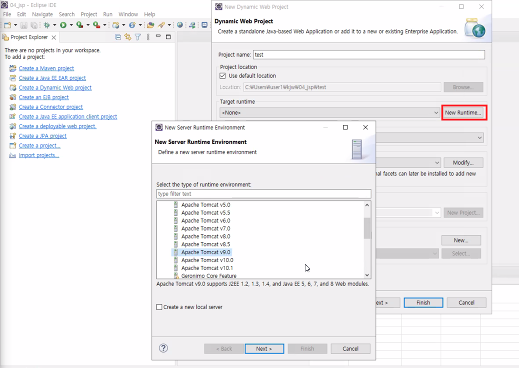519x368 pixels.
Task: Open the Project menu
Action: point(89,14)
